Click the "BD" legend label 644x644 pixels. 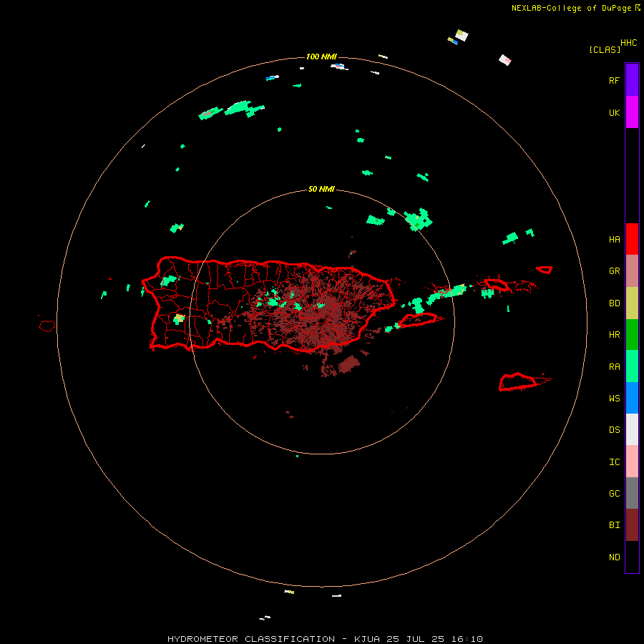click(x=614, y=303)
